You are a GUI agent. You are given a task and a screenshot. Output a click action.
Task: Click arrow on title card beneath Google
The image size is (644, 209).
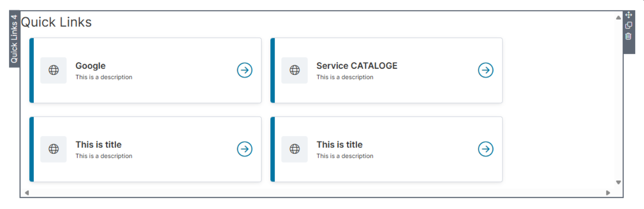pos(244,149)
